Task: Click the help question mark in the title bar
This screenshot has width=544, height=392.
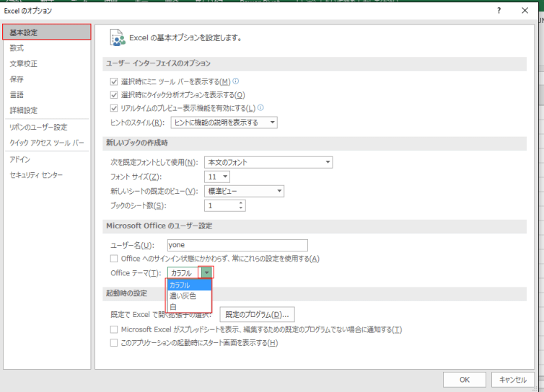Action: 499,11
